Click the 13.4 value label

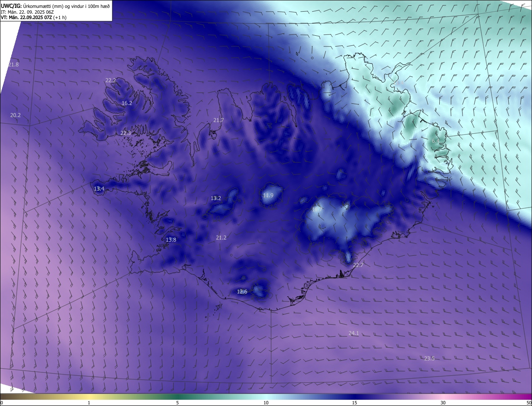(x=99, y=189)
